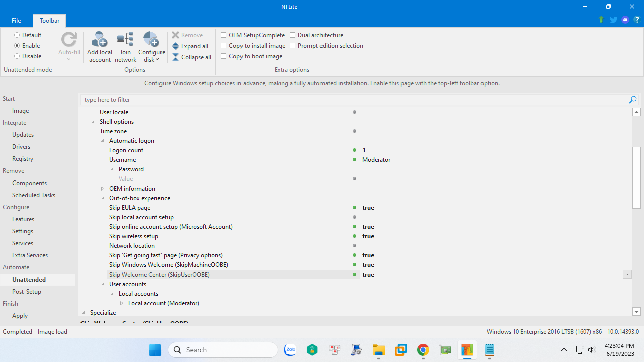This screenshot has width=644, height=362.
Task: Click the NTLite icon on the taskbar
Action: click(467, 350)
